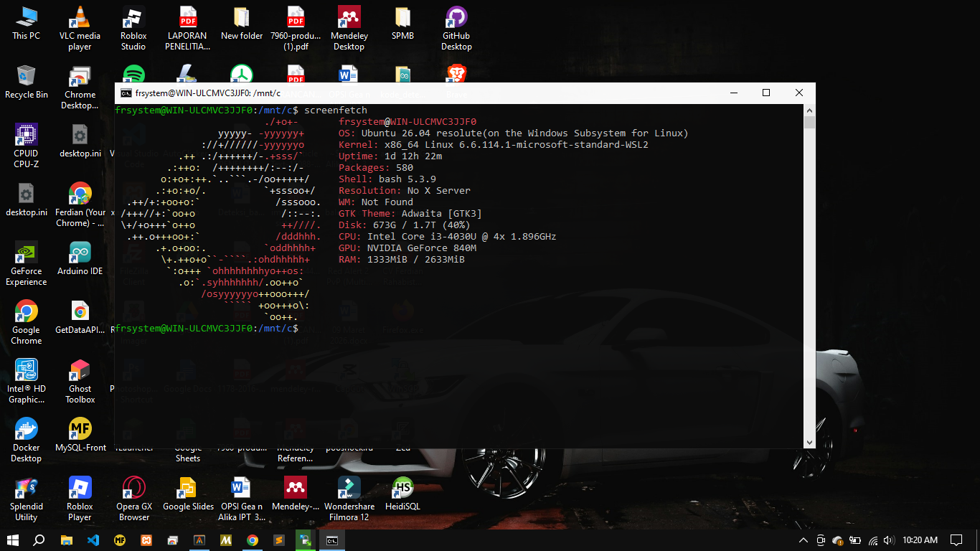Select Opera GX Browser shortcut
Screen dimensions: 980x551
pyautogui.click(x=133, y=499)
